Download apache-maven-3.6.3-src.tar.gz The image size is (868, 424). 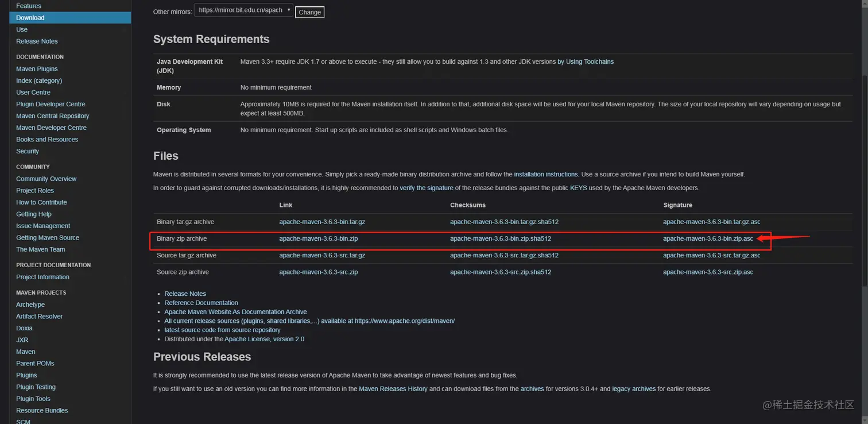click(x=322, y=255)
